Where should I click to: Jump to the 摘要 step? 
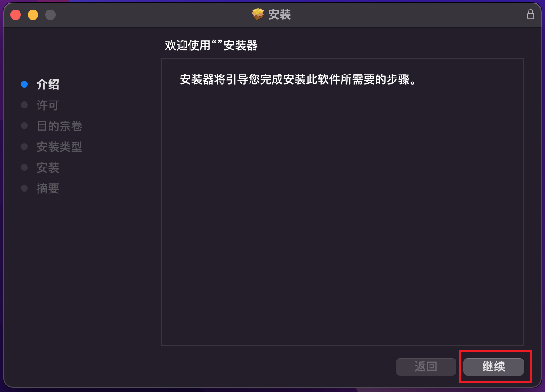[x=48, y=189]
